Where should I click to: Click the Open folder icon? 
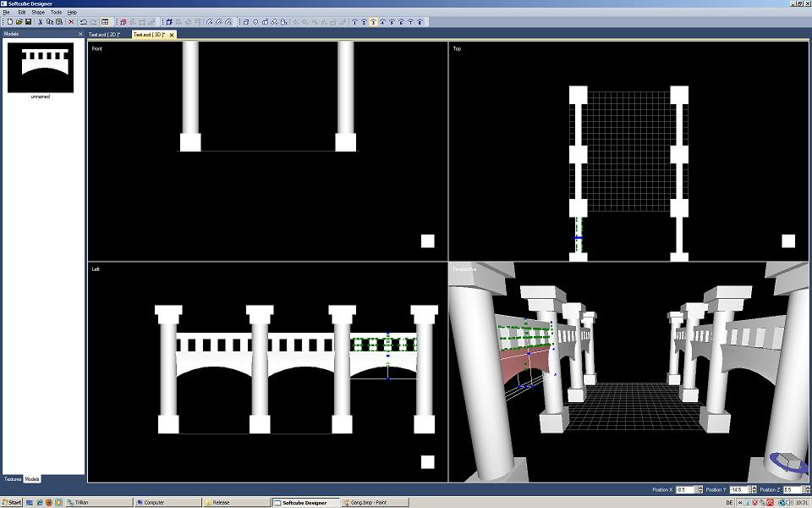(x=19, y=21)
